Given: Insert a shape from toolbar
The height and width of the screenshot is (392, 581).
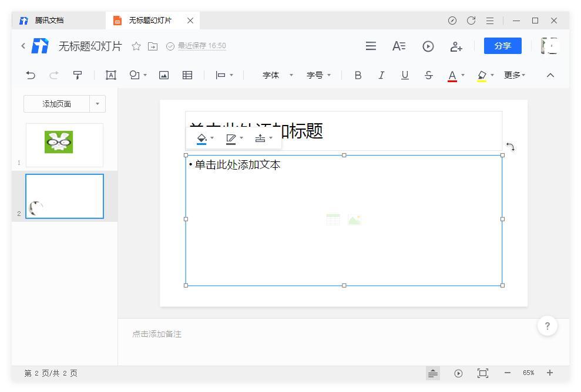Looking at the screenshot, I should pos(134,75).
